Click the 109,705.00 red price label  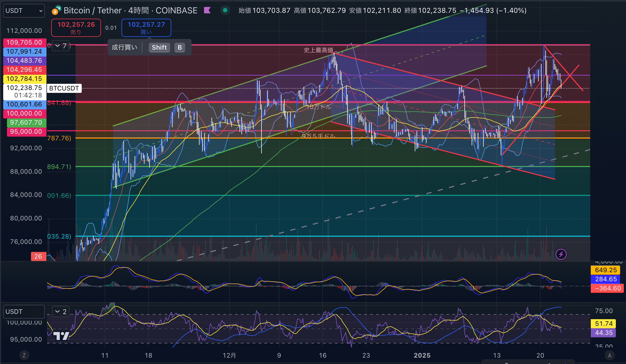[25, 42]
